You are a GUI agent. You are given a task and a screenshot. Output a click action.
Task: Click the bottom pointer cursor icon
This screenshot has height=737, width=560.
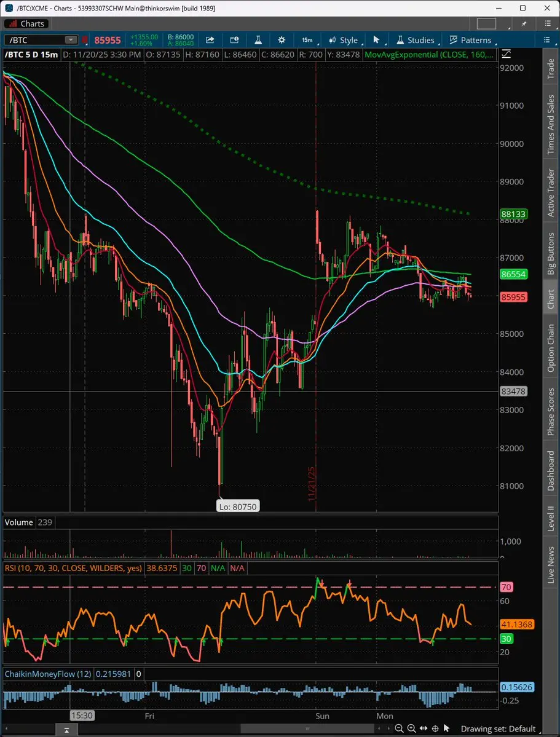tap(447, 728)
